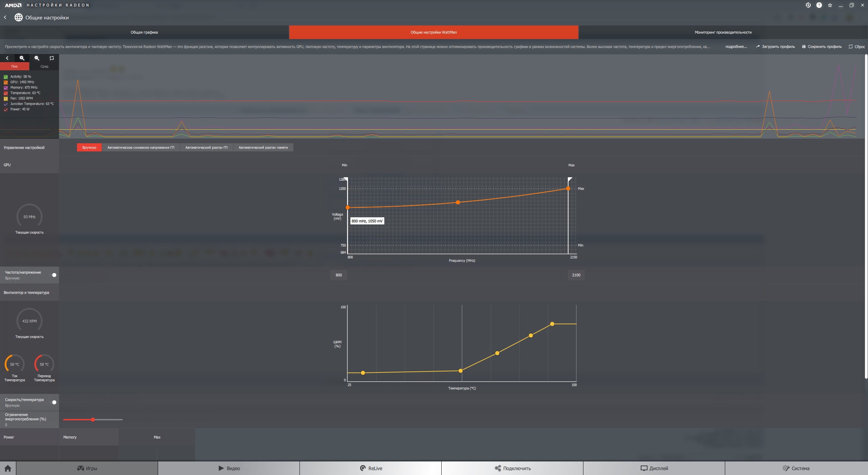Toggle the Скорость/температура manual switch

(x=54, y=402)
